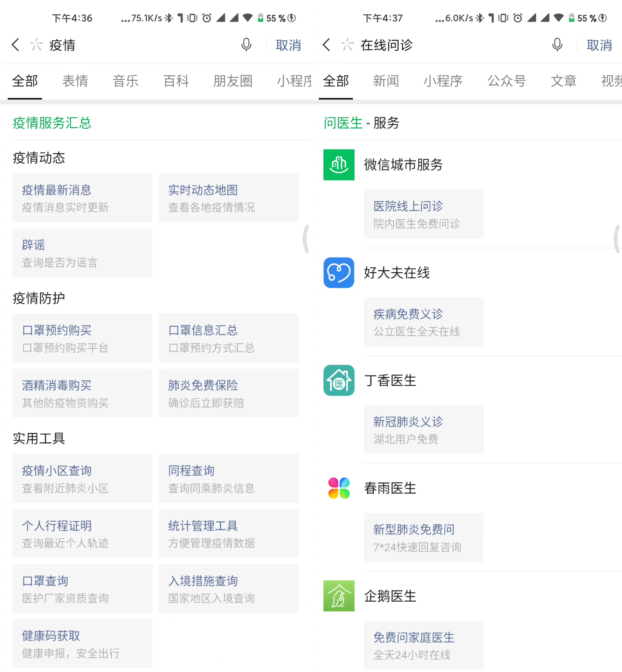Tap the left screen's edge swipe handle
The height and width of the screenshot is (672, 622).
306,239
